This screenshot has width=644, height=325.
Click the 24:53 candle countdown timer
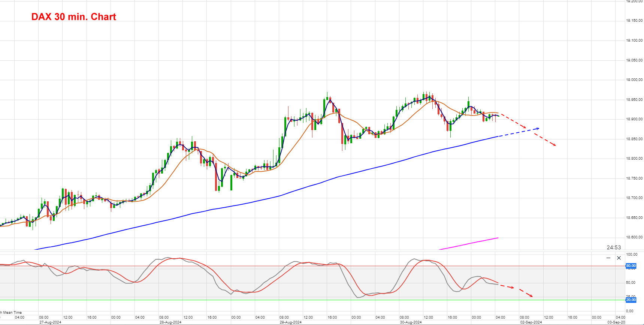tap(614, 247)
